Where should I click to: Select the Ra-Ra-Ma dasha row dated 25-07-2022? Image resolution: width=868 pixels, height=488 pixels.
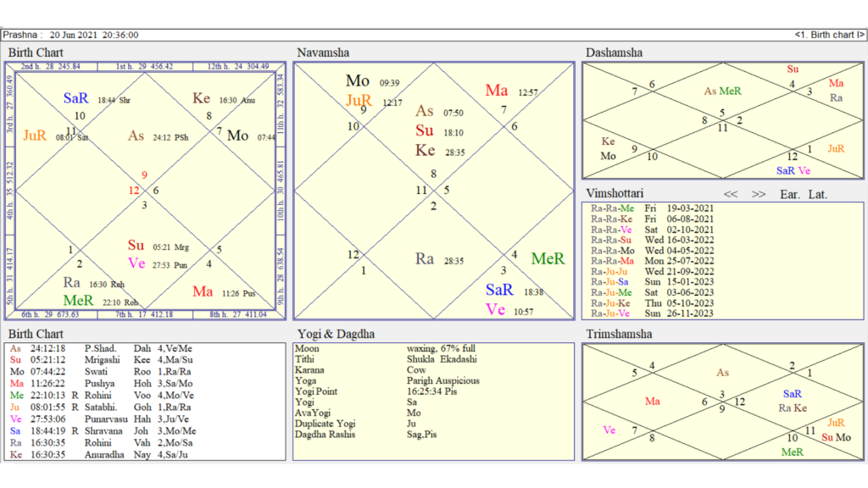[x=652, y=261]
